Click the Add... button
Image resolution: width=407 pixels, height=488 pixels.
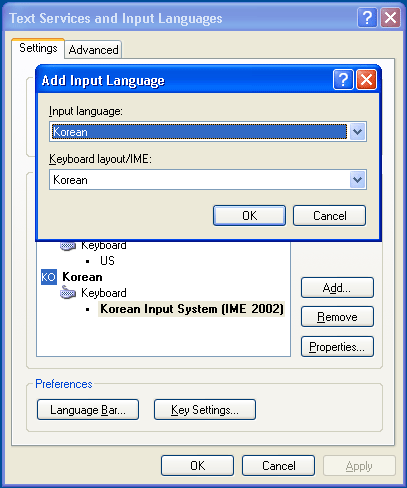(x=337, y=287)
